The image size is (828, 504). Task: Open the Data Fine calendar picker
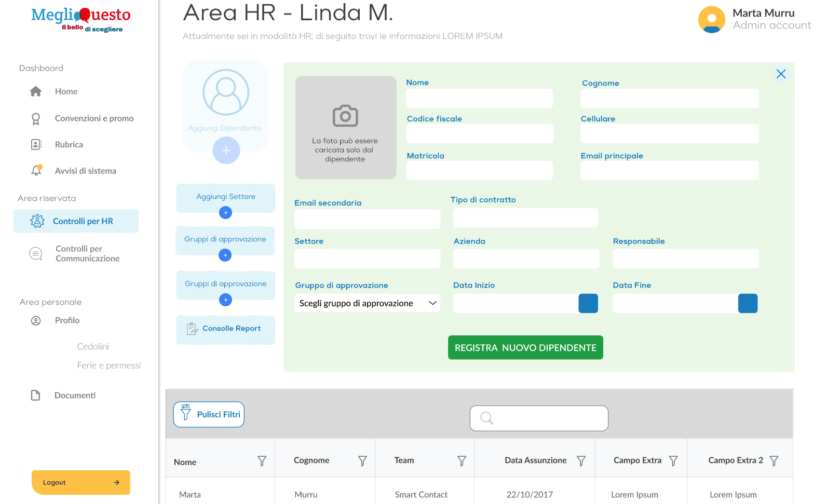point(748,303)
